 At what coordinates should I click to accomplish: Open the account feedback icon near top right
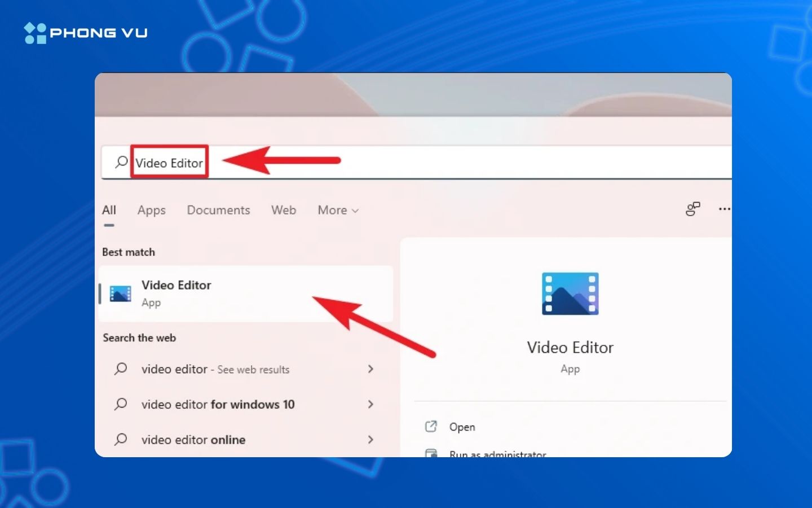pyautogui.click(x=692, y=209)
